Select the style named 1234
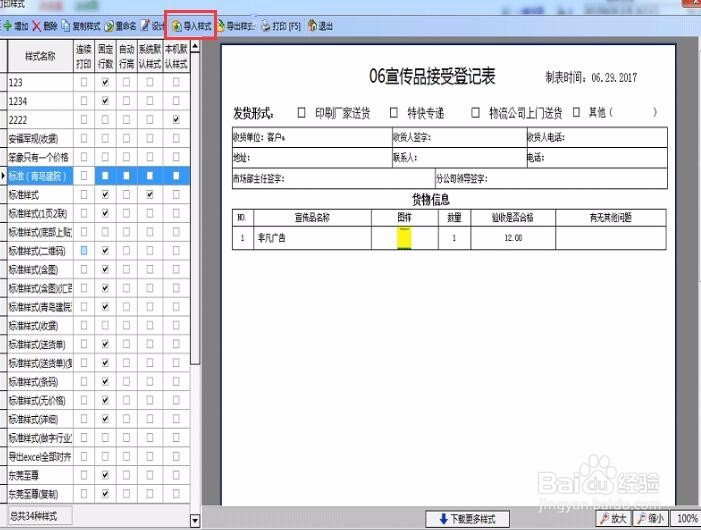The height and width of the screenshot is (530, 701). click(40, 101)
